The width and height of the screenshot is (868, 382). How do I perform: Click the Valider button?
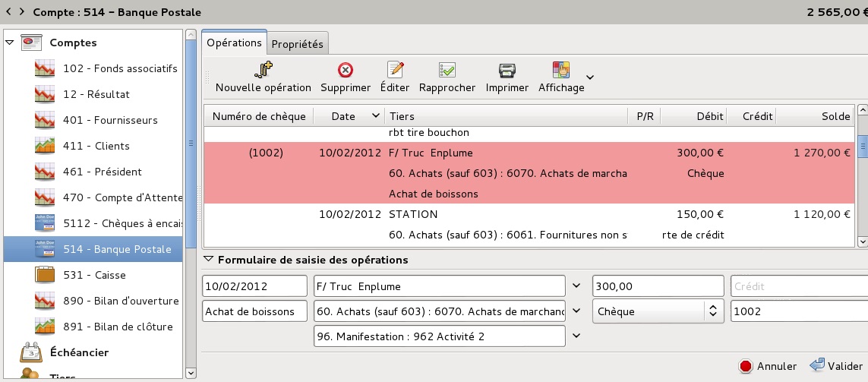(x=836, y=366)
